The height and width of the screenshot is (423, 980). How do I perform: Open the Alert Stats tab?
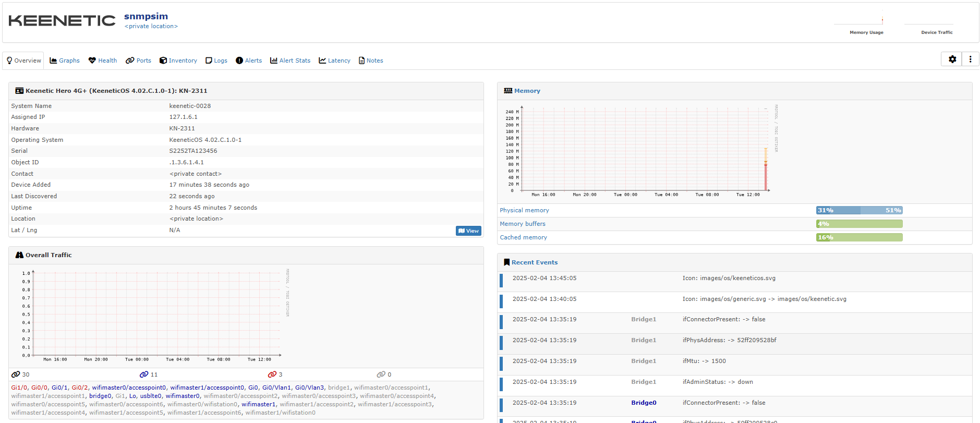290,61
